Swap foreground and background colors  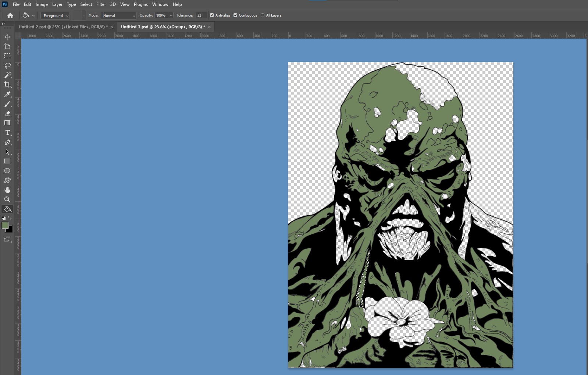pos(10,218)
